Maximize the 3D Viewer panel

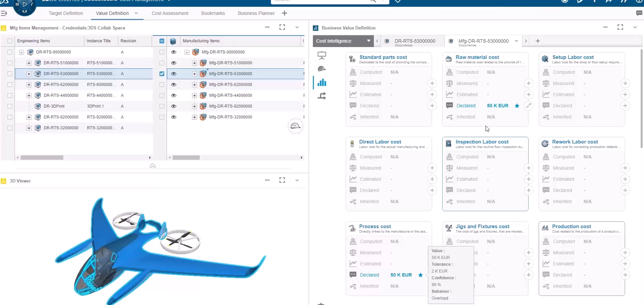click(x=282, y=180)
